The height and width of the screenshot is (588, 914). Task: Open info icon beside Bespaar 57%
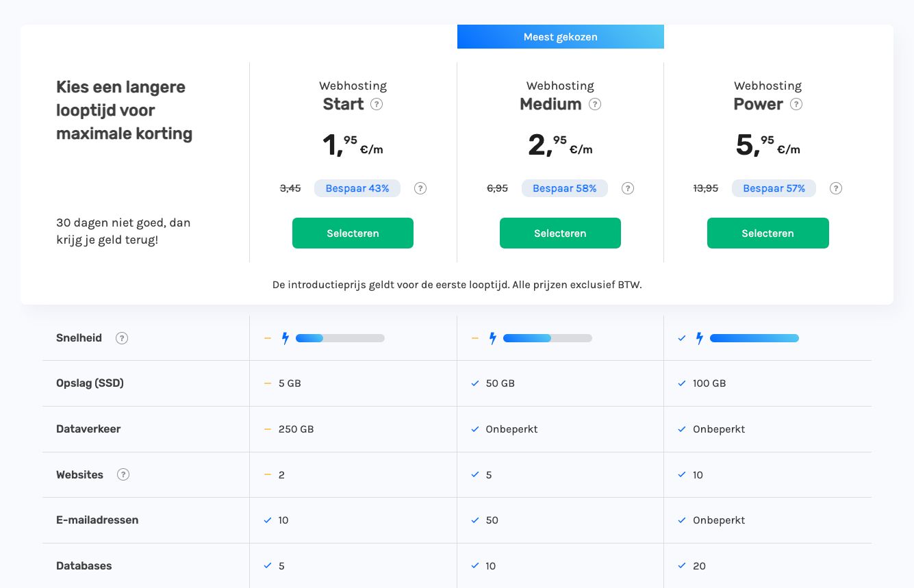tap(836, 188)
